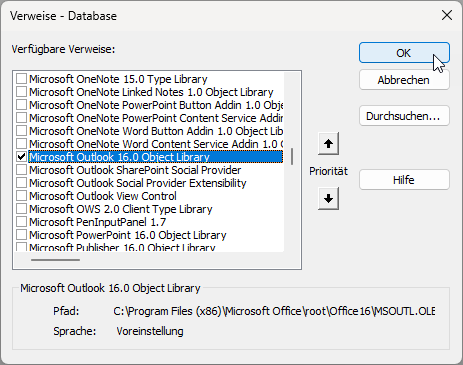463x365 pixels.
Task: Enable OneNote Linked Notes 1.0 Object Library checkbox
Action: [22, 92]
